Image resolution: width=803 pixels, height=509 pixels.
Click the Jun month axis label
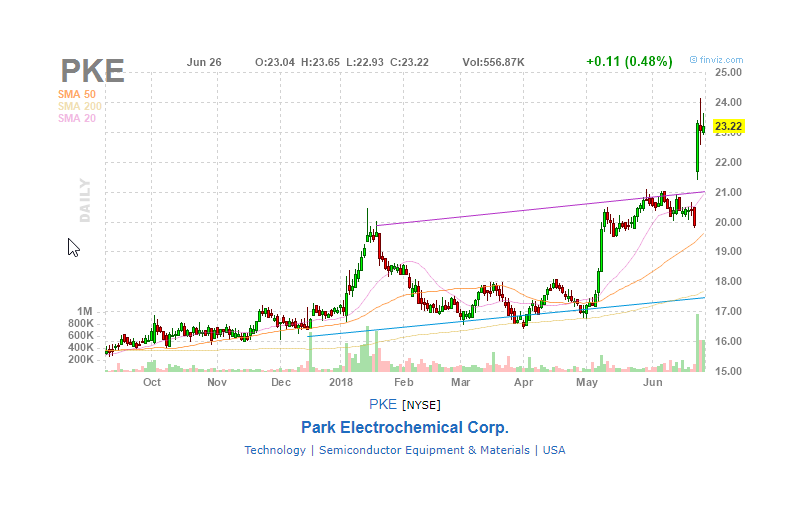pyautogui.click(x=653, y=383)
